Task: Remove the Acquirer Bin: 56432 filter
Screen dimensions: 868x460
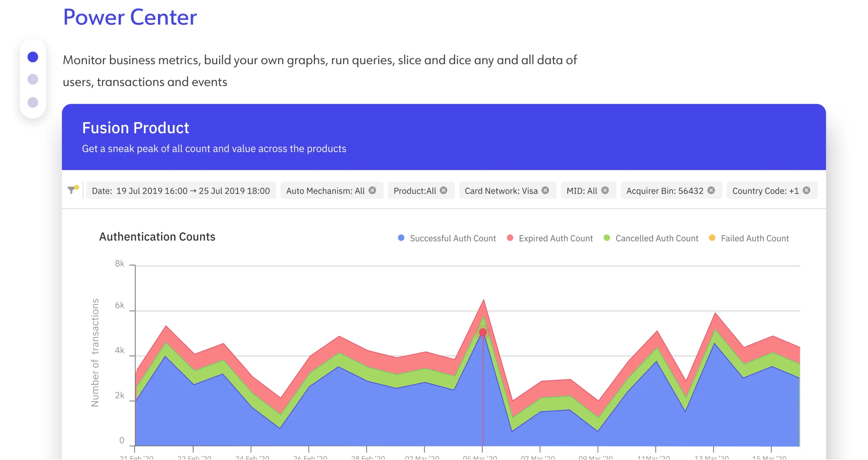Action: (711, 190)
